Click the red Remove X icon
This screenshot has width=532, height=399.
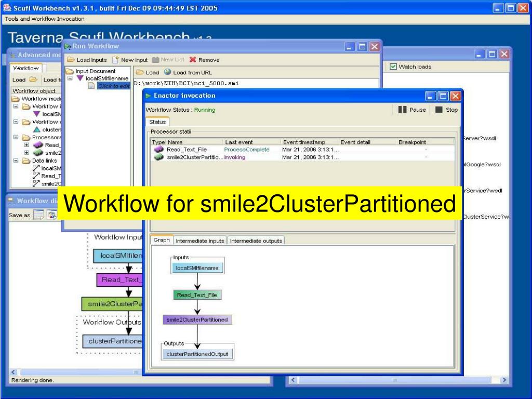pyautogui.click(x=193, y=60)
